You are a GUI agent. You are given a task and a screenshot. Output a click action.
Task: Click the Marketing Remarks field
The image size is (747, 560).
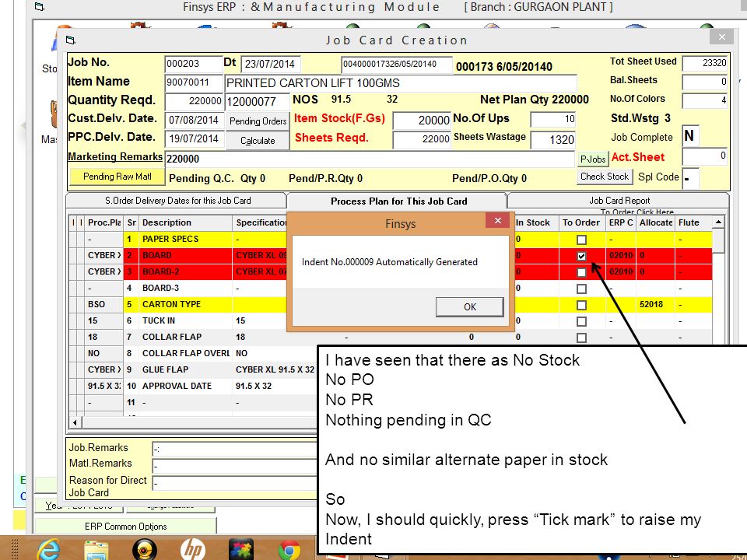point(370,159)
